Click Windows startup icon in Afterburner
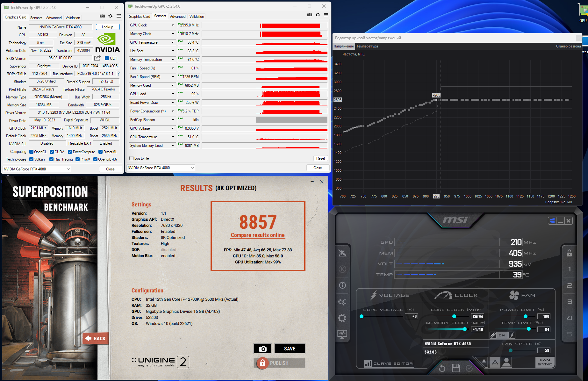 (552, 220)
